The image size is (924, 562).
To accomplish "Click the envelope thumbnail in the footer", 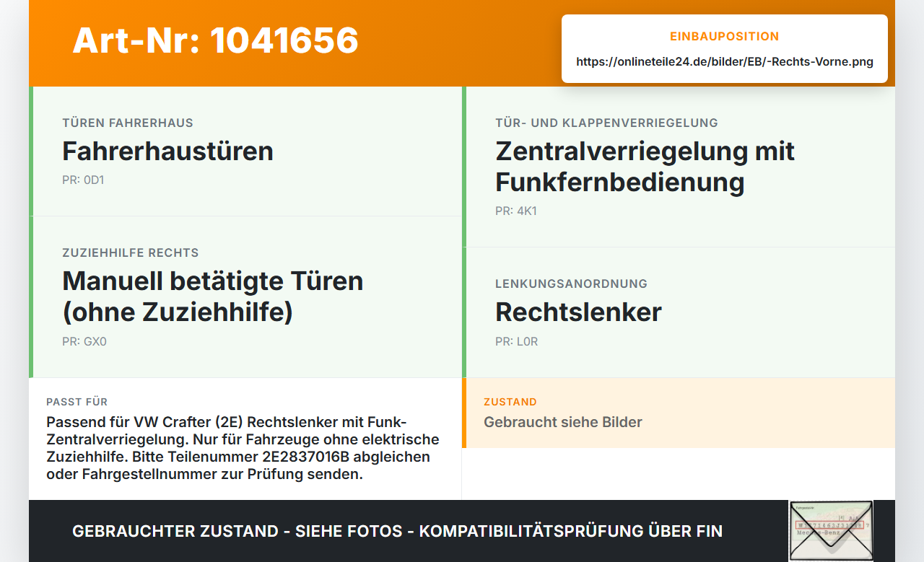I will (831, 531).
